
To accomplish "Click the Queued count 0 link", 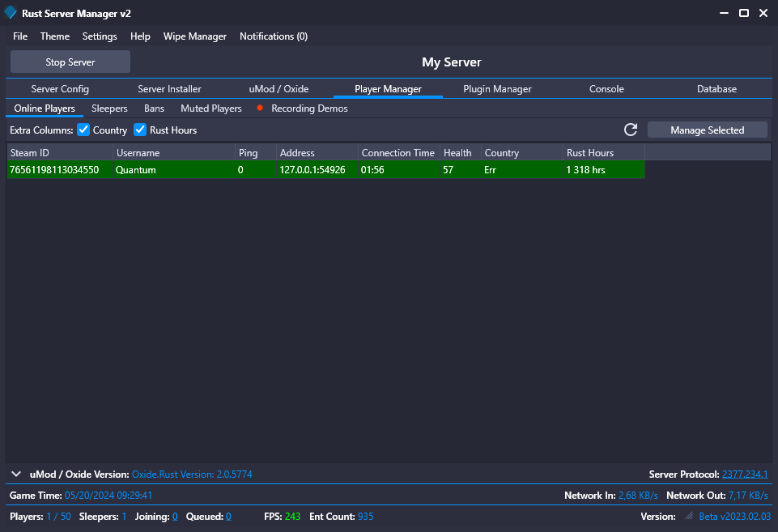I will pos(228,517).
